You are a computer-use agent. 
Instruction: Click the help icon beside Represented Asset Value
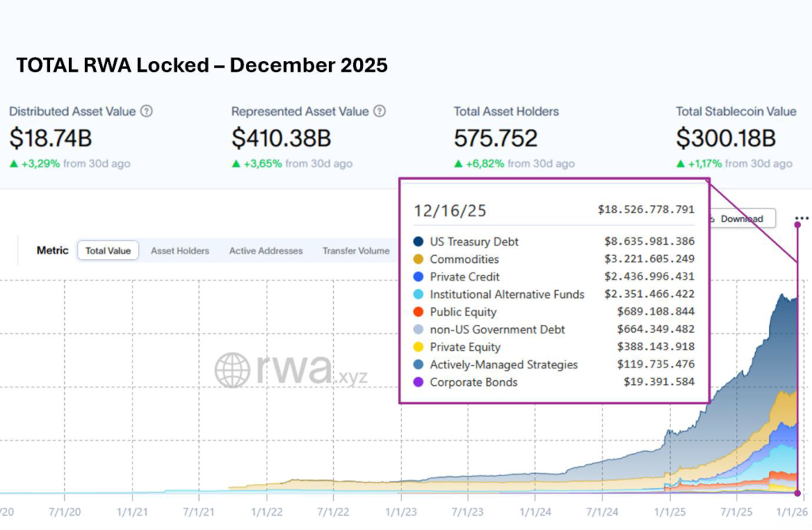coord(380,112)
